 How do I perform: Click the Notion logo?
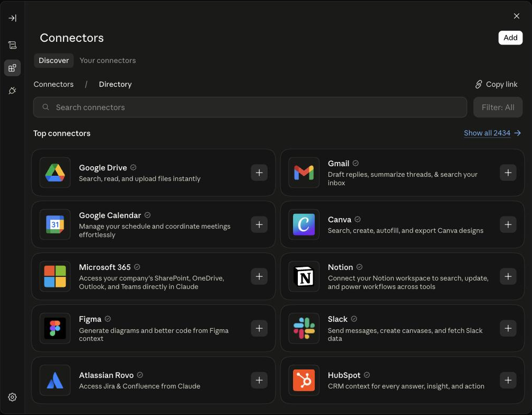pyautogui.click(x=304, y=276)
